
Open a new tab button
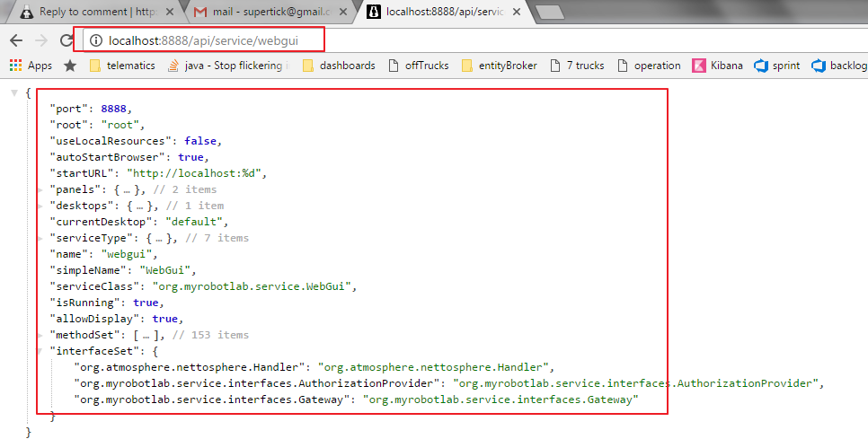point(550,13)
